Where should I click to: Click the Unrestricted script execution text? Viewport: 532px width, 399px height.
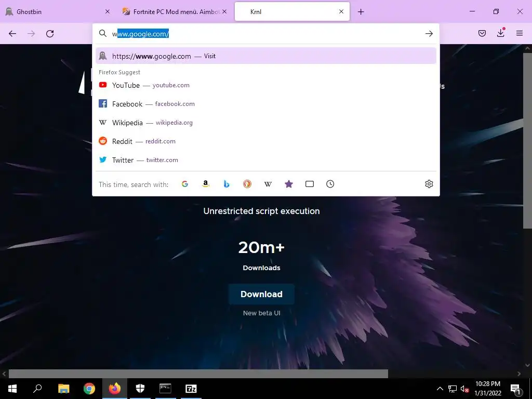tap(261, 211)
